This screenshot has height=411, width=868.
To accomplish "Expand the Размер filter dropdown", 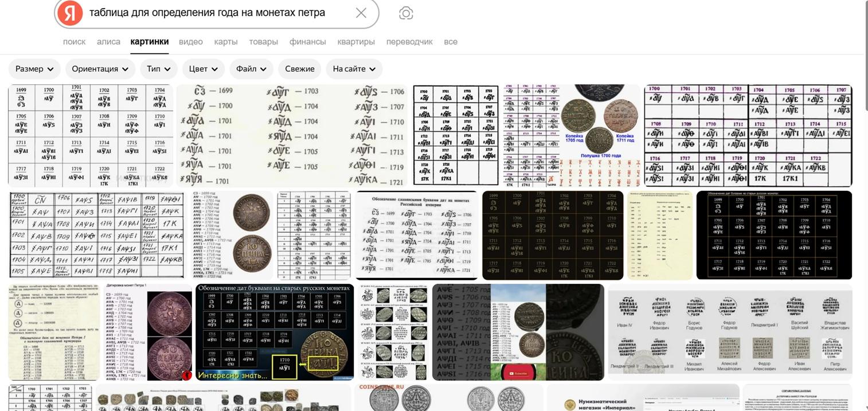I will (34, 69).
